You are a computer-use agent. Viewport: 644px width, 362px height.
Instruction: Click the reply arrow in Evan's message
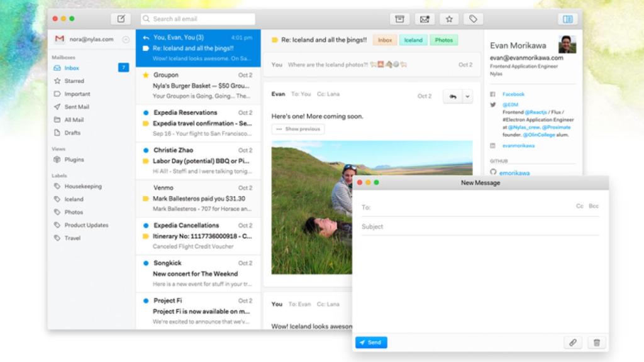(452, 96)
